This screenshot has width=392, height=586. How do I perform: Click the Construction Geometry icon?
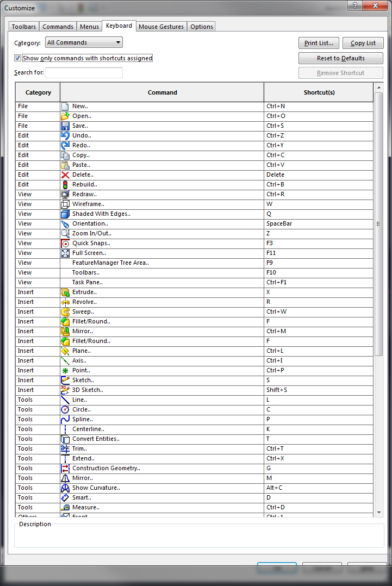[65, 468]
